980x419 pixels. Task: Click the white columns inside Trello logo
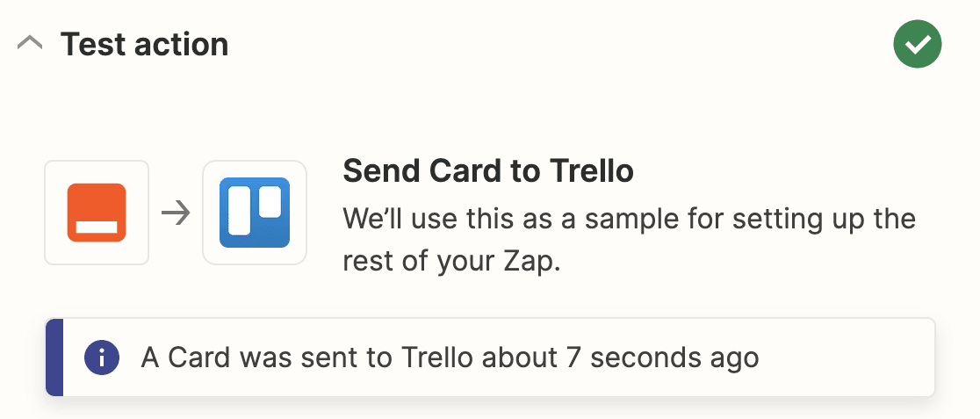click(x=255, y=211)
